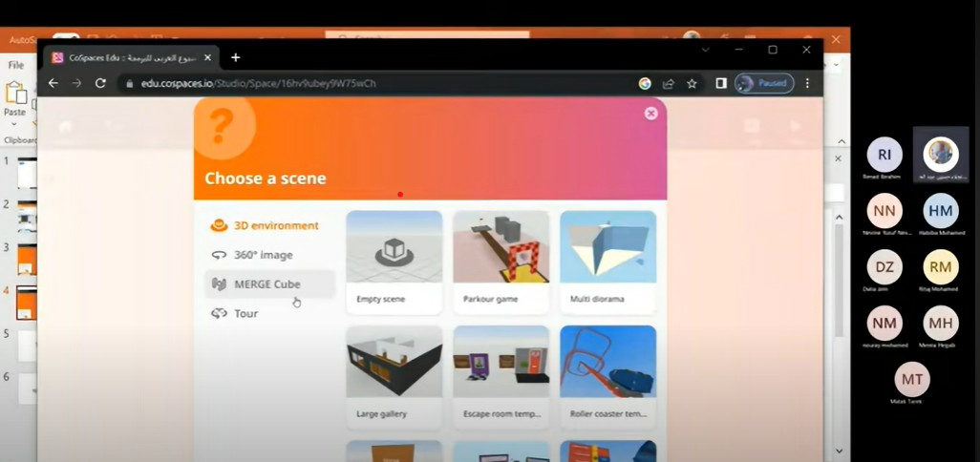The width and height of the screenshot is (980, 462).
Task: Click the orange question mark help icon
Action: (x=222, y=126)
